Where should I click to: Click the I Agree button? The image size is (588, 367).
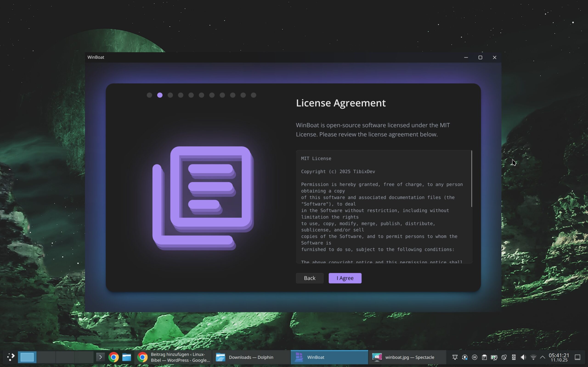pos(345,278)
